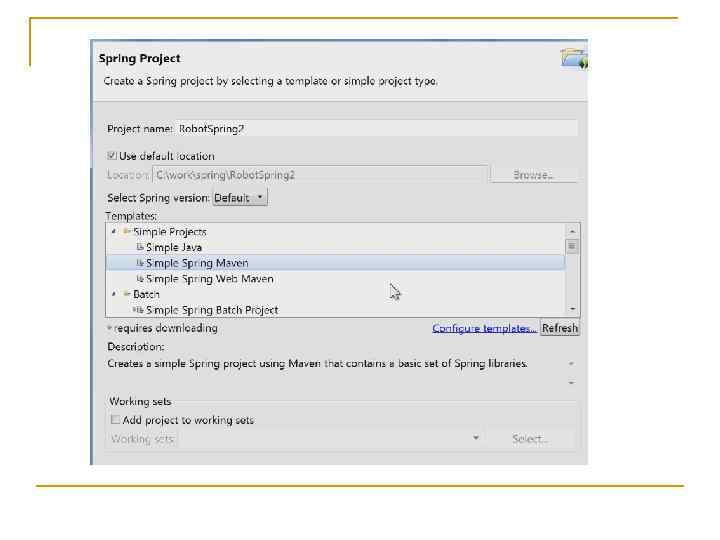This screenshot has width=720, height=540.
Task: Collapse the Batch tree node
Action: 113,294
